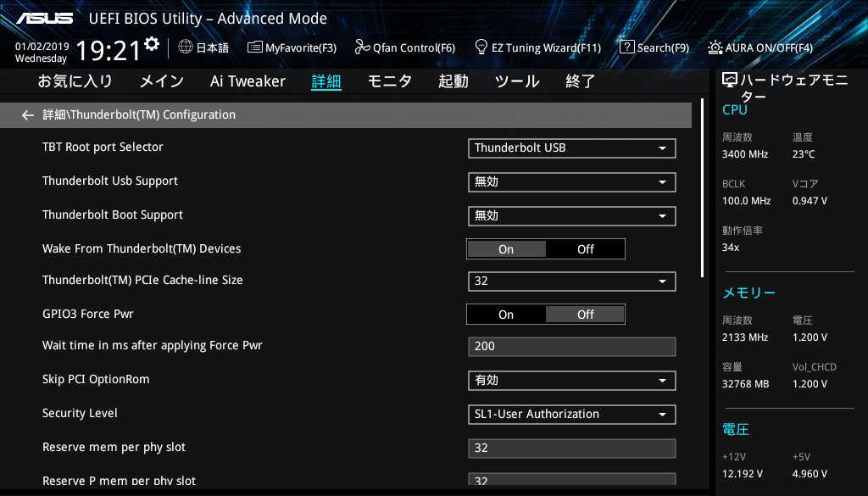This screenshot has height=496, width=868.
Task: Open the ツール tab
Action: [517, 81]
